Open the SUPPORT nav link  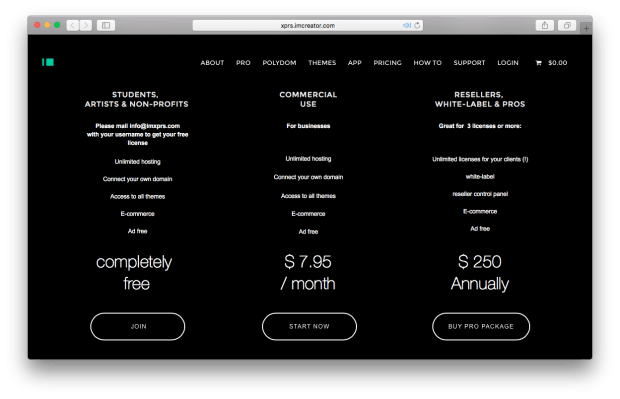tap(469, 62)
